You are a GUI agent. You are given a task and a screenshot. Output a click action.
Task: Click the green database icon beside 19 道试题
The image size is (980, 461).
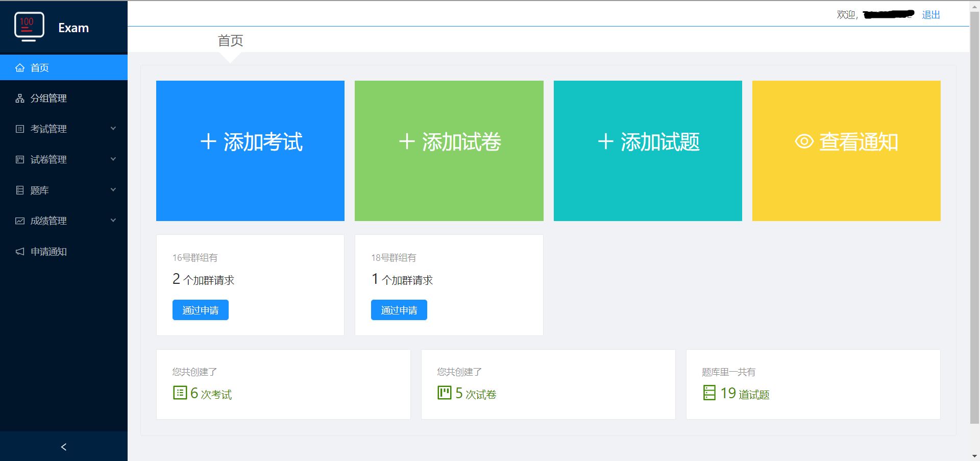[x=709, y=393]
